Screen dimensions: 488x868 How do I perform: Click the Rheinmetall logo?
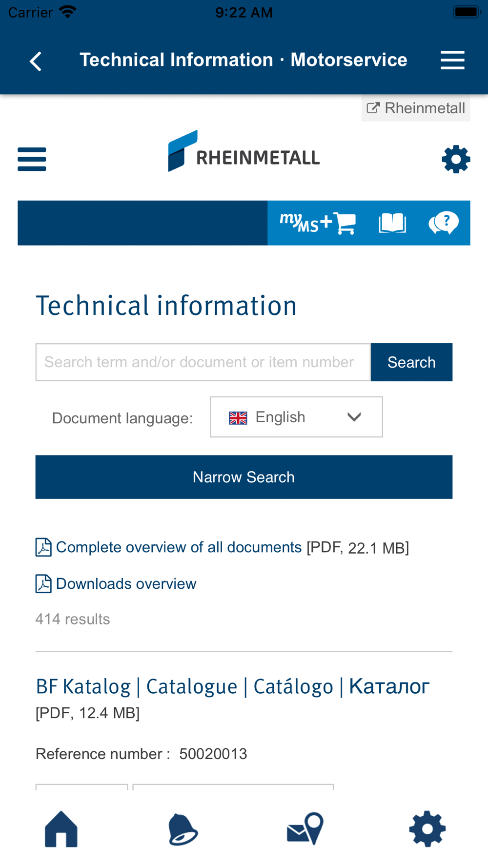click(x=244, y=151)
